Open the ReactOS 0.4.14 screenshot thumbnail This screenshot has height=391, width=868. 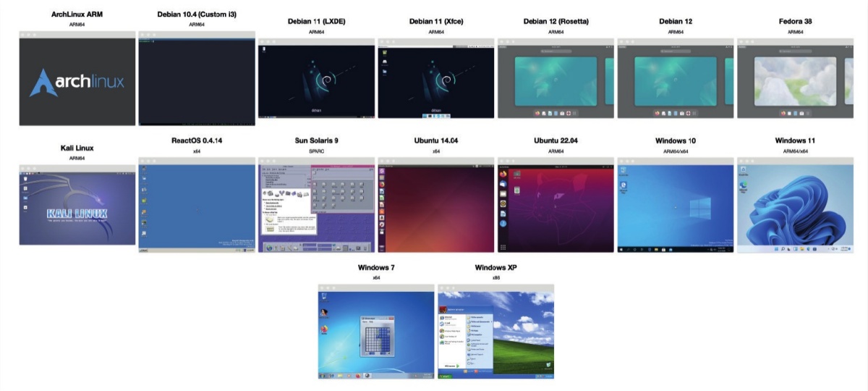tap(197, 205)
